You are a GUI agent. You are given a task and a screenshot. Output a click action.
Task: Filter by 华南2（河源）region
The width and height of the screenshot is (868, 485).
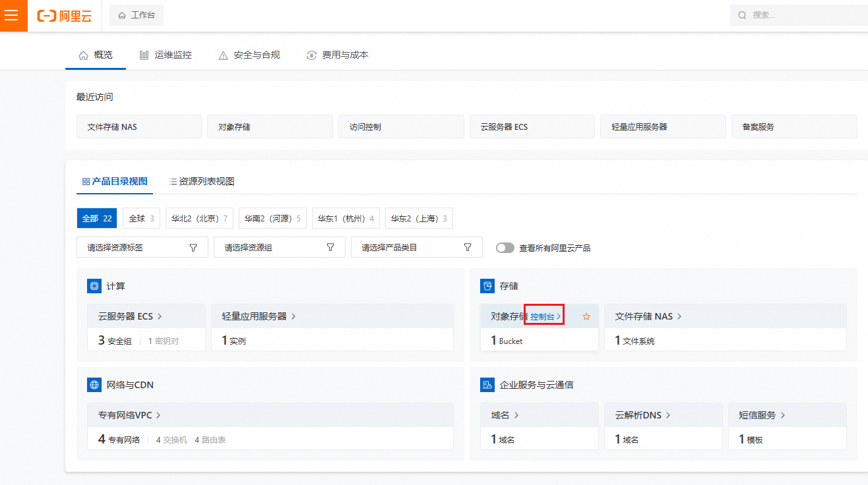272,218
